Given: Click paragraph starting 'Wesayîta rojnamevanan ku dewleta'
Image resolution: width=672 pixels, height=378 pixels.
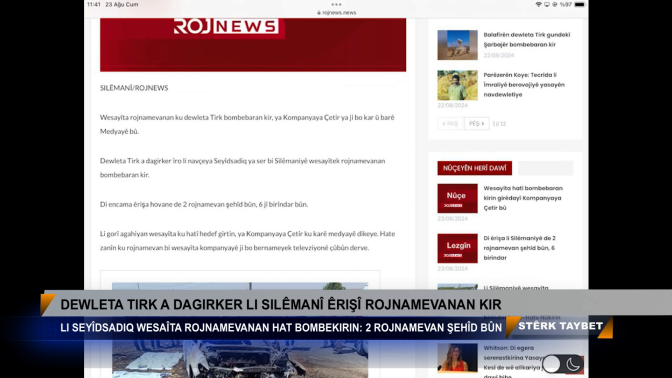Looking at the screenshot, I should click(247, 124).
